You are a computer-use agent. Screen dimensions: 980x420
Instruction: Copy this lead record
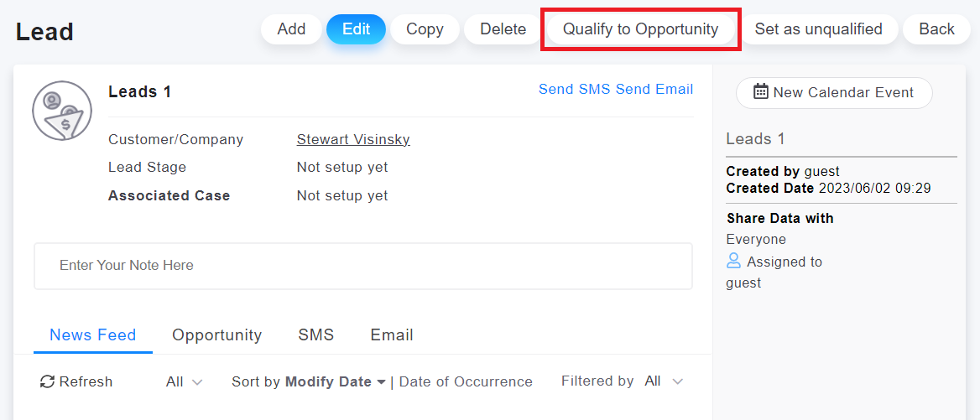(x=425, y=29)
